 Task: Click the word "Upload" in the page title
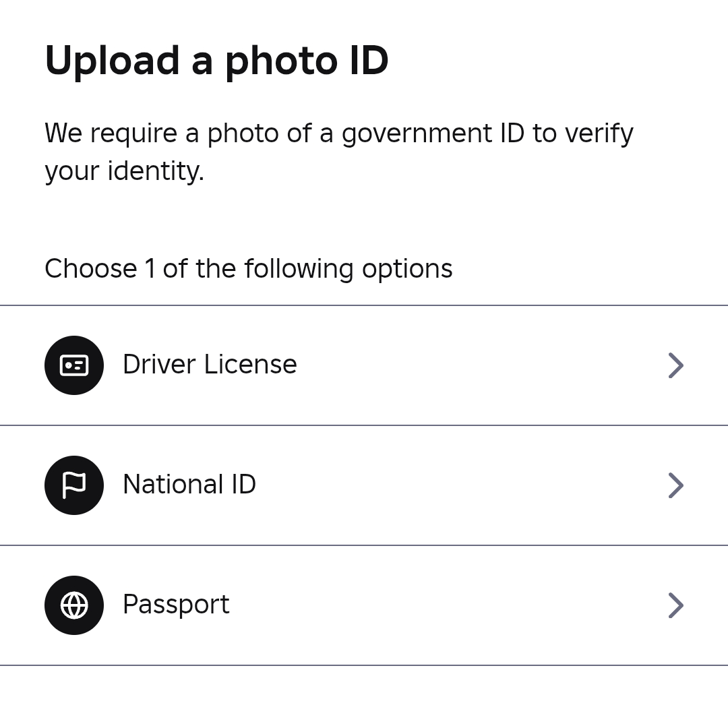pos(112,61)
